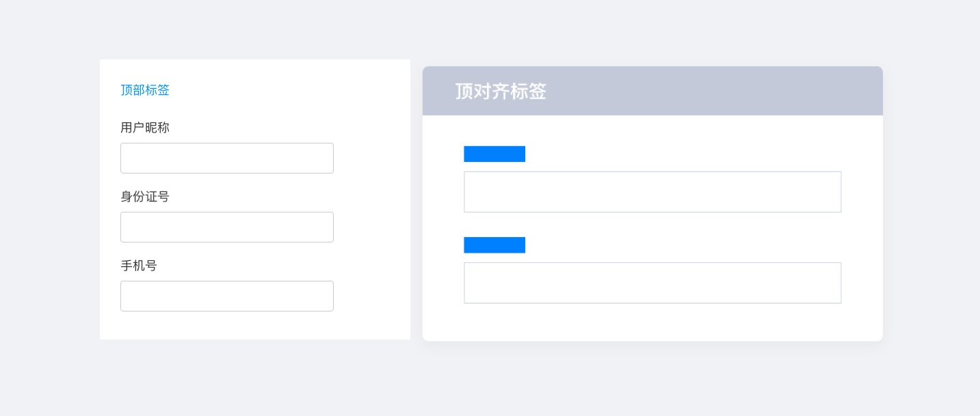This screenshot has width=980, height=416.
Task: Click white area right of 顶部标签 heading
Action: click(x=287, y=90)
